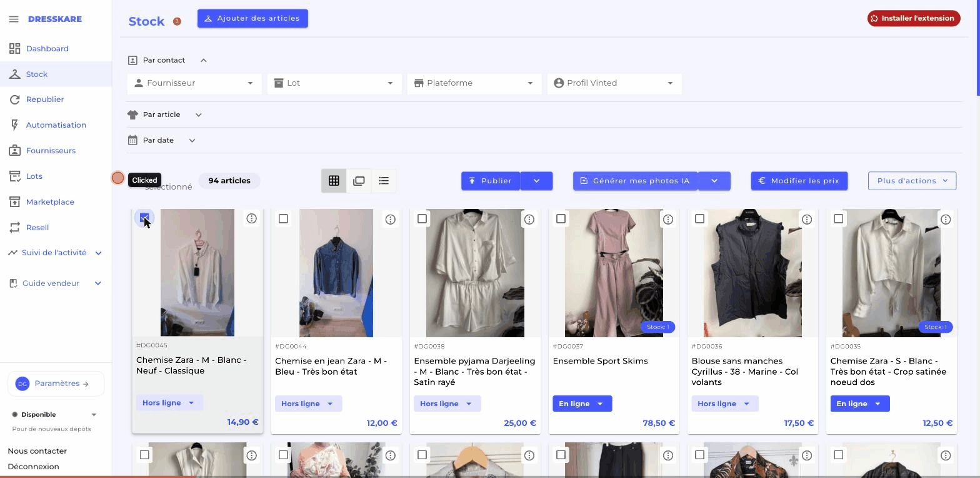Viewport: 980px width, 478px height.
Task: Switch to the list view icon
Action: click(384, 181)
